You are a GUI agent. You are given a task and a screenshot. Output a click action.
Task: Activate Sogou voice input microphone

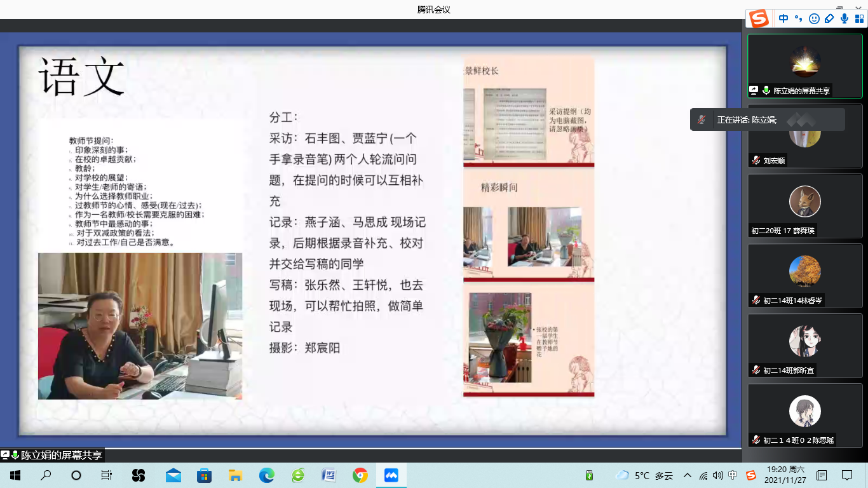click(844, 19)
